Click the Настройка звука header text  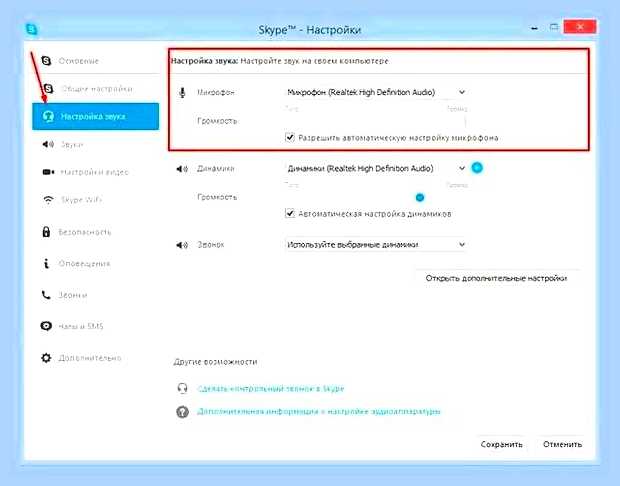coord(205,61)
